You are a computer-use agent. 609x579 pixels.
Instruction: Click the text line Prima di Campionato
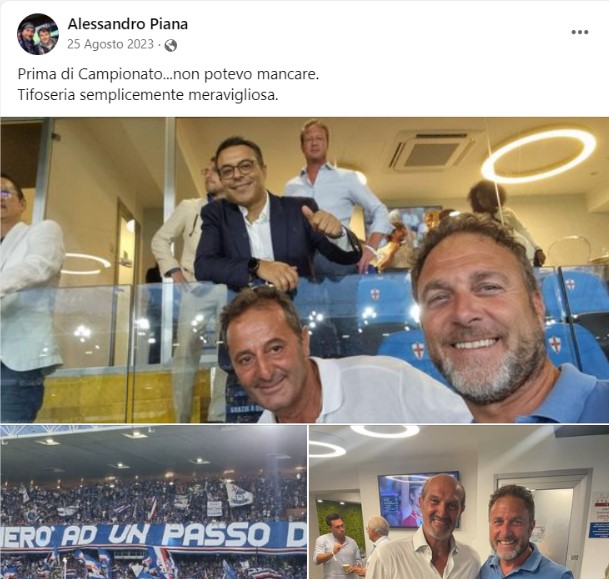pos(168,74)
